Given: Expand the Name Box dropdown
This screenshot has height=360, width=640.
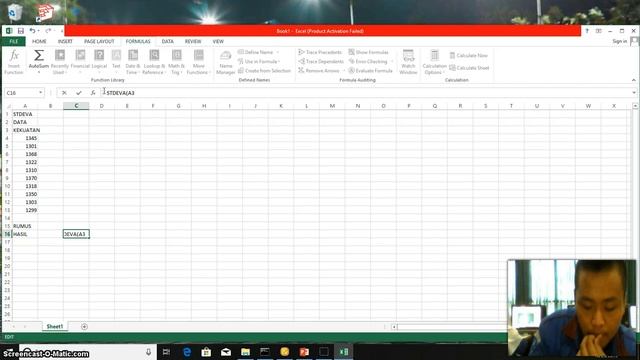Looking at the screenshot, I should 40,93.
